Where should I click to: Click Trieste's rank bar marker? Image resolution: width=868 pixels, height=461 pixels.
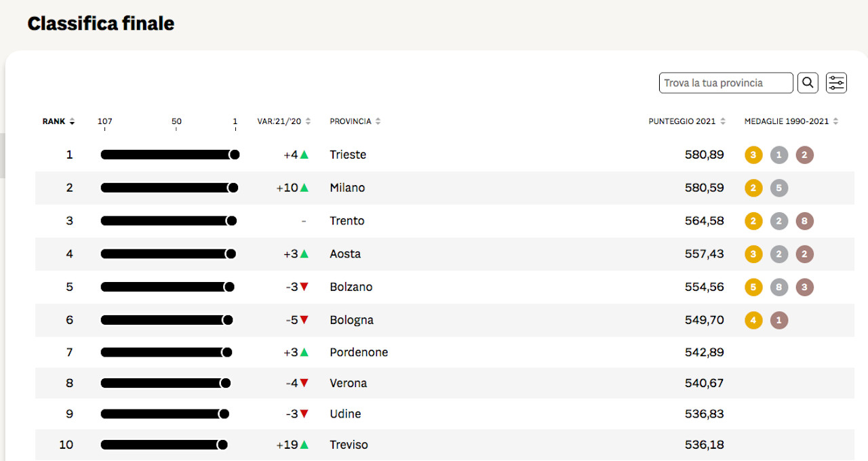235,155
